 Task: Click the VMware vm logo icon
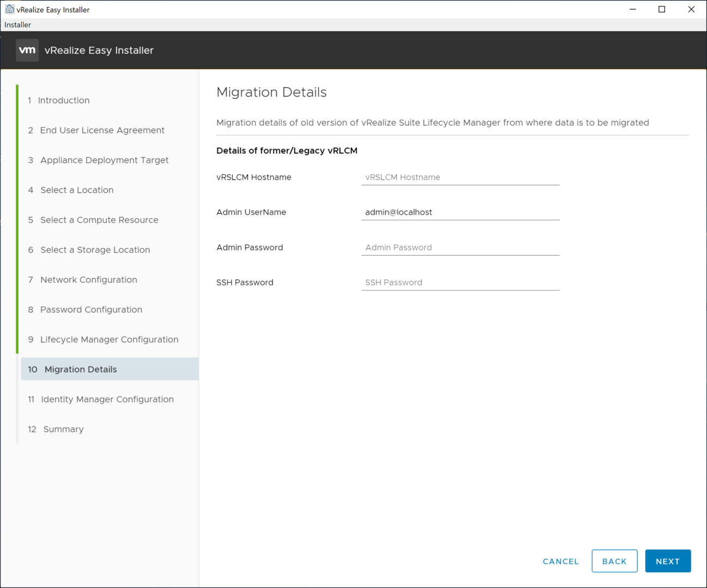pos(27,50)
